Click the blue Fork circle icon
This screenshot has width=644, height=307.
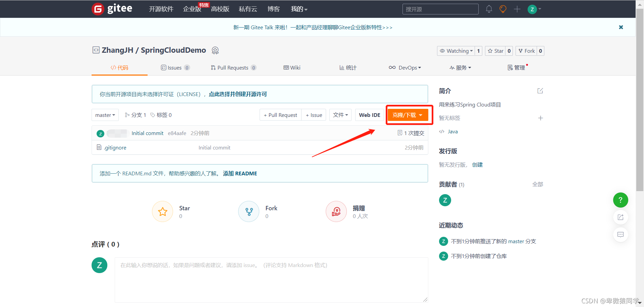[x=249, y=211]
